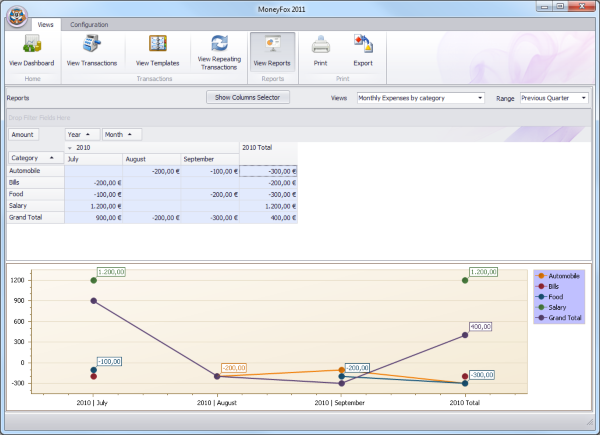Select the Salary row header
The width and height of the screenshot is (600, 435).
(36, 206)
